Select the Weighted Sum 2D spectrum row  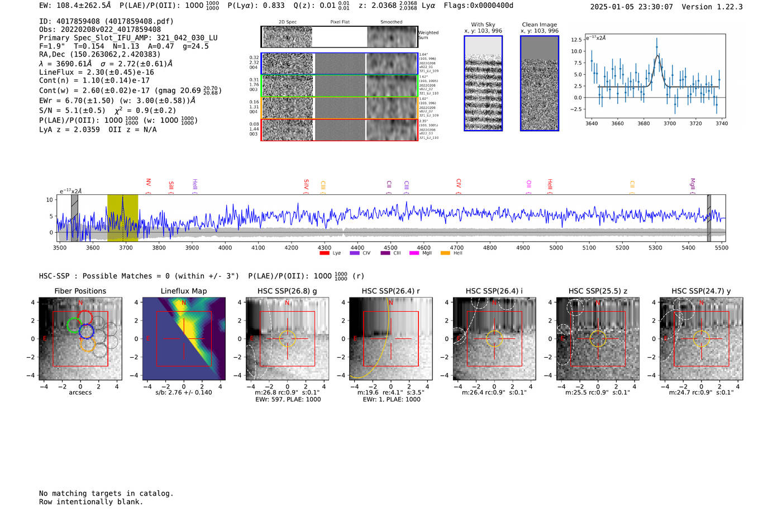[x=339, y=37]
